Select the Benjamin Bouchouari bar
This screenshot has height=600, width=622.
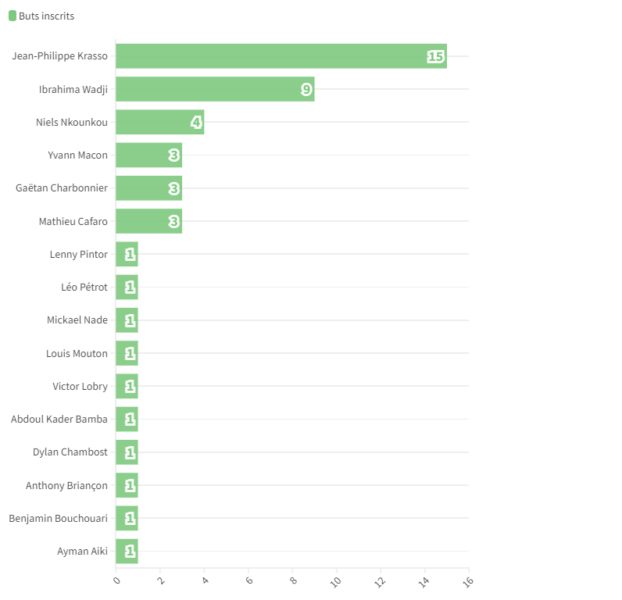coord(127,518)
